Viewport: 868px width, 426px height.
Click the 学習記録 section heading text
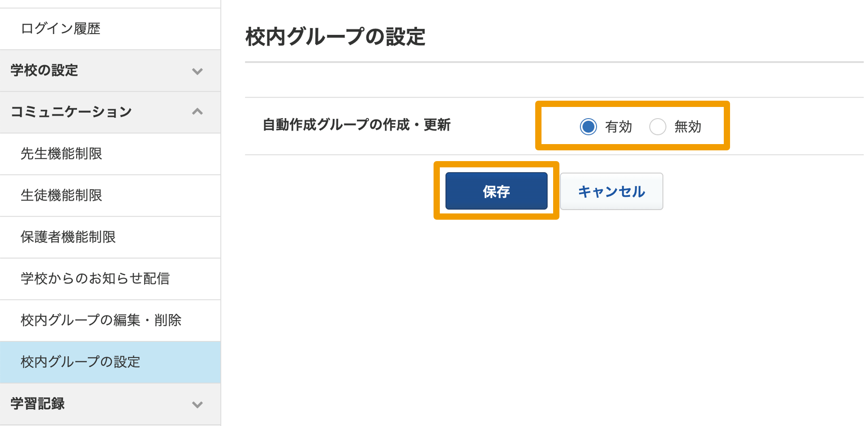[x=38, y=404]
